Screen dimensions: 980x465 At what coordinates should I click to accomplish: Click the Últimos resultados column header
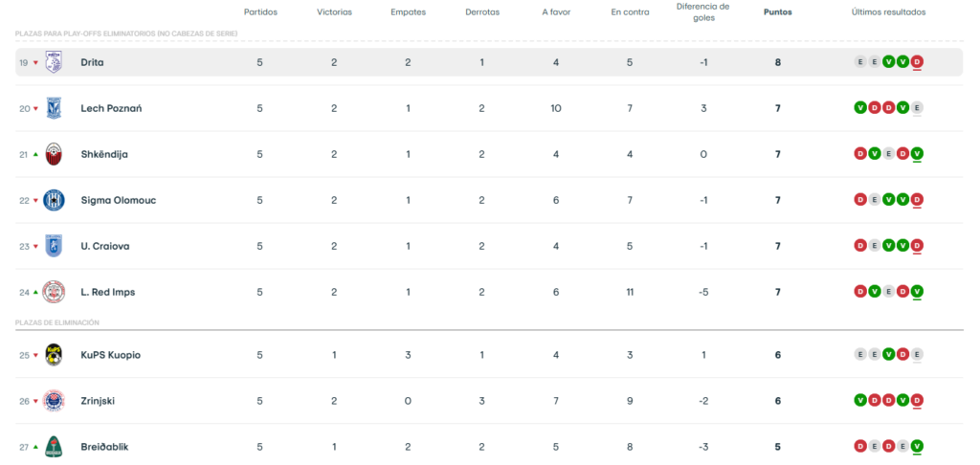(x=888, y=12)
